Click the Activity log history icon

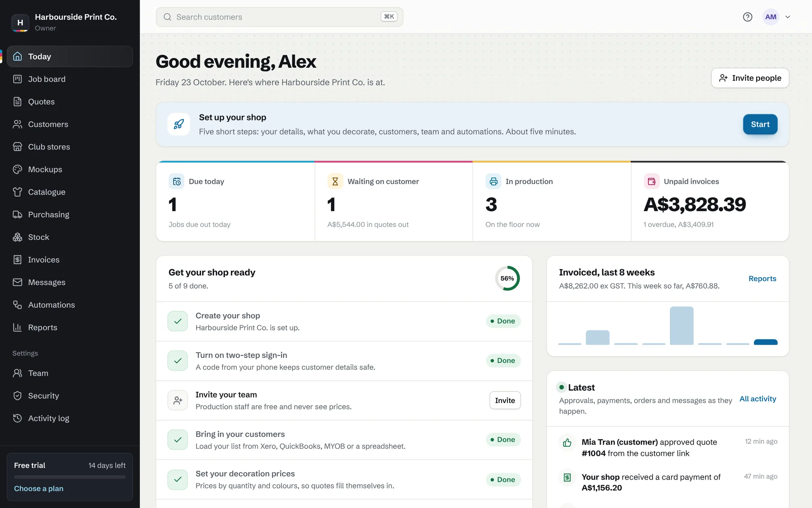(17, 418)
